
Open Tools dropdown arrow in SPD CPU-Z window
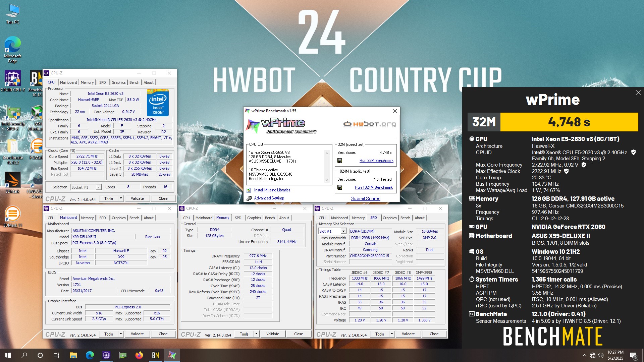[392, 334]
